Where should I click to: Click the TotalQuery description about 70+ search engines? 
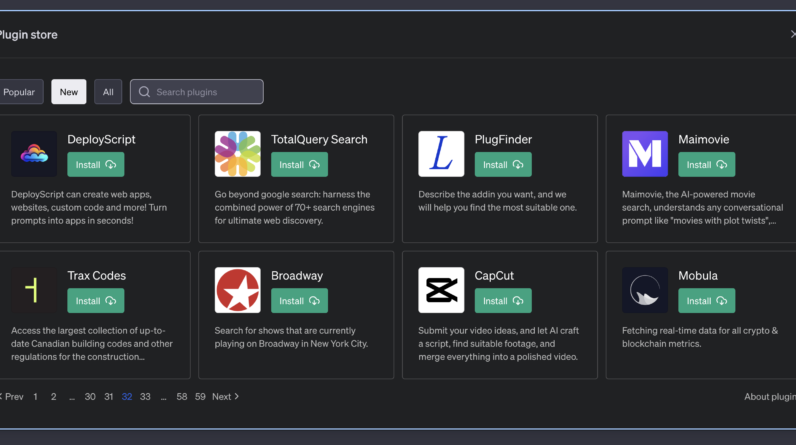(x=294, y=208)
